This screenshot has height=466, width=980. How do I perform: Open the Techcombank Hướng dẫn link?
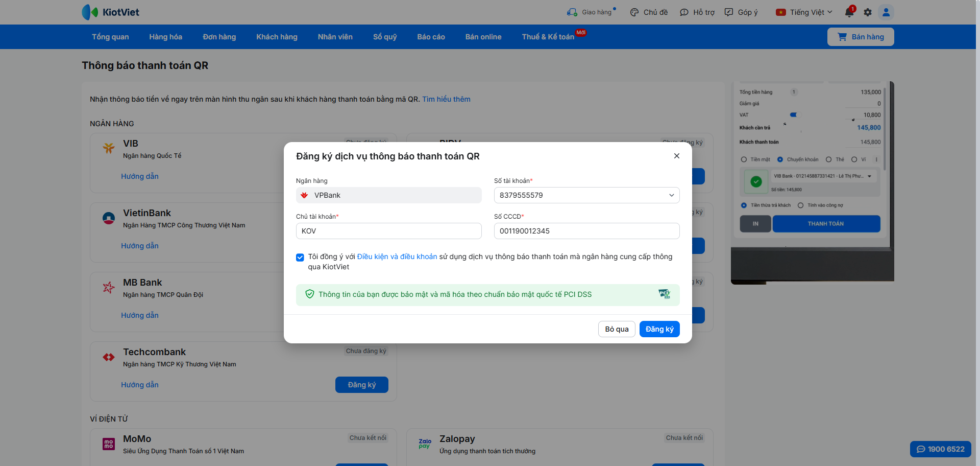[140, 385]
